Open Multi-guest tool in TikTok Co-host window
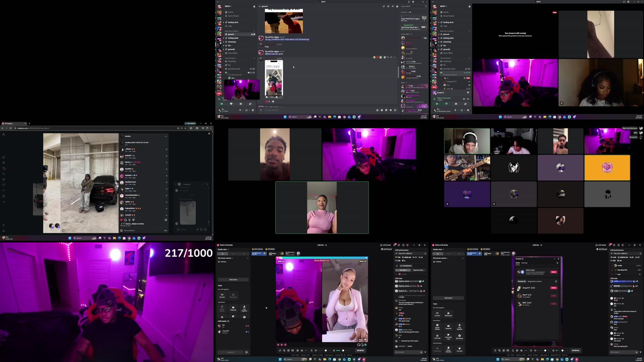 point(448,314)
